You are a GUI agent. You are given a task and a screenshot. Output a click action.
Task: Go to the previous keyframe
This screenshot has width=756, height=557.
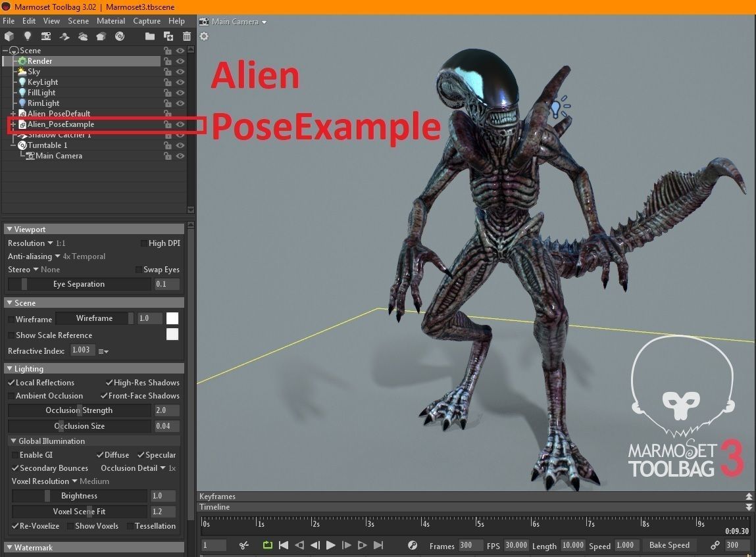(299, 545)
